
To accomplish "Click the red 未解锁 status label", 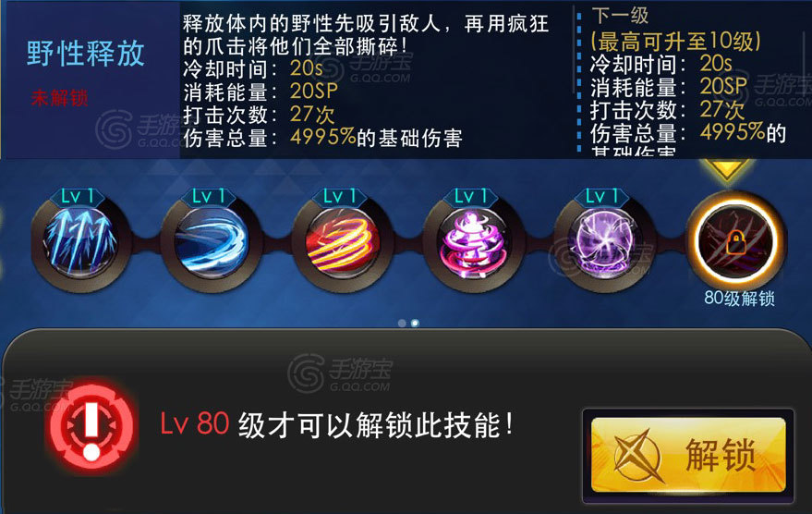I will coord(59,98).
